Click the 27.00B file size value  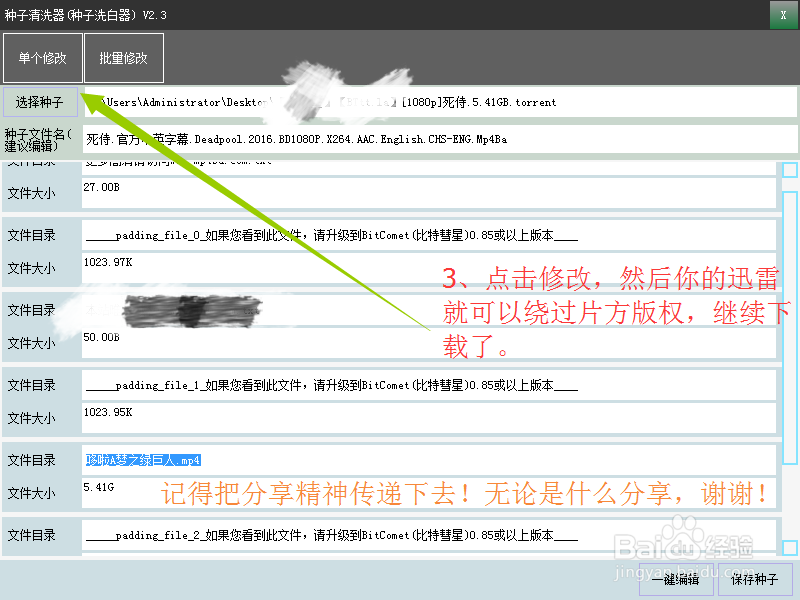[102, 187]
